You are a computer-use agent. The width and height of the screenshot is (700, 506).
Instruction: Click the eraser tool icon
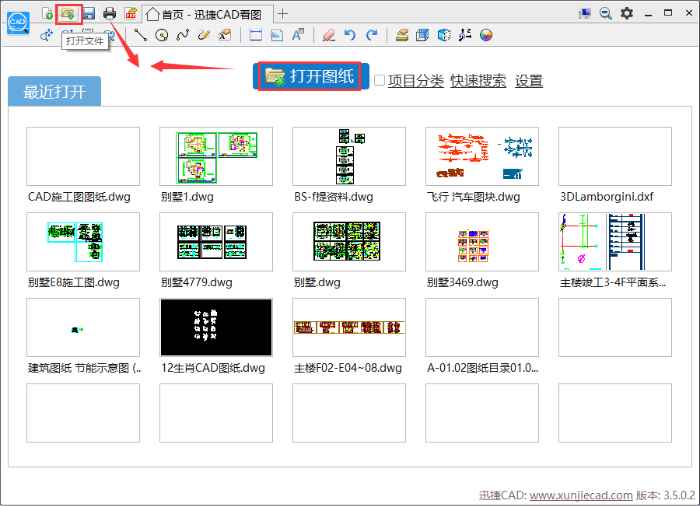(329, 35)
